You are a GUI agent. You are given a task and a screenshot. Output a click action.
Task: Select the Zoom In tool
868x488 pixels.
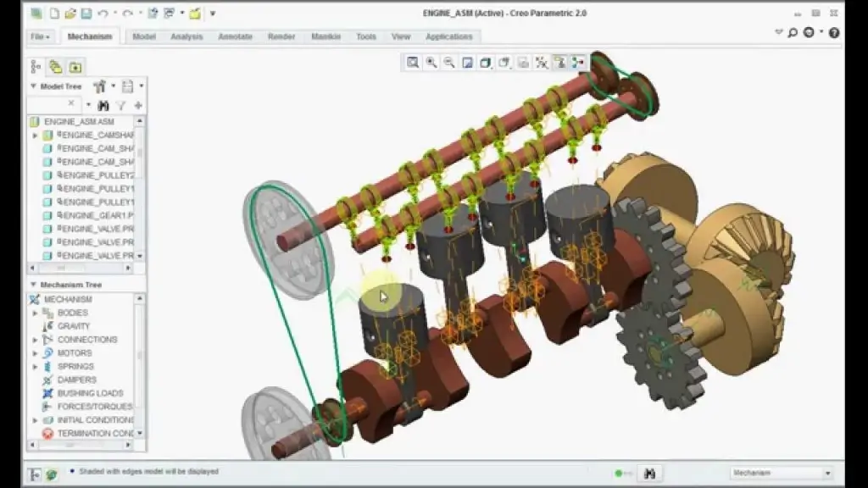431,61
